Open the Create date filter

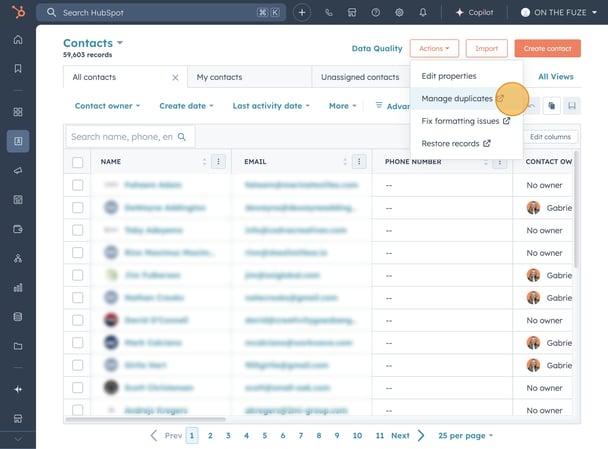tap(186, 106)
